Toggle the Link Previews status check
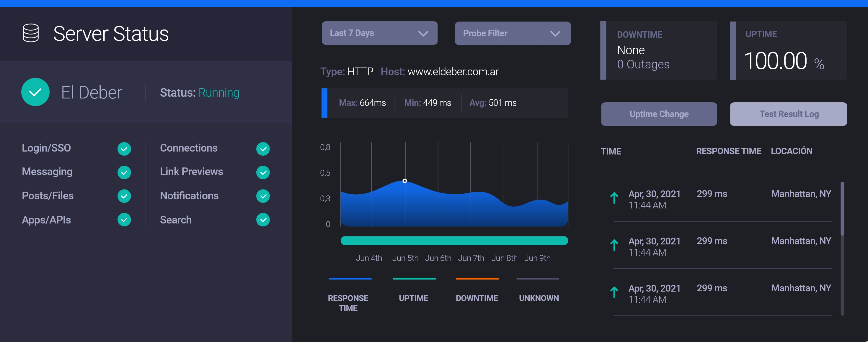868x342 pixels. [x=263, y=172]
